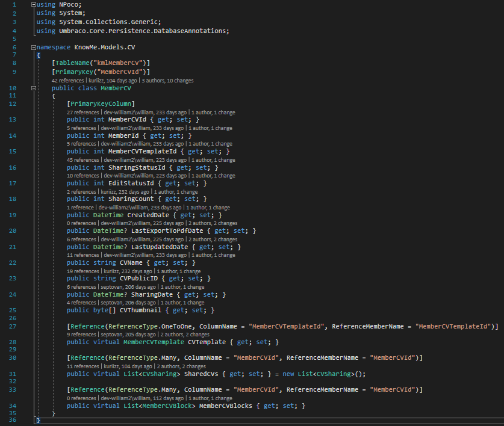Click PrimaryKeyColumn attribute
This screenshot has height=426, width=504.
(101, 103)
